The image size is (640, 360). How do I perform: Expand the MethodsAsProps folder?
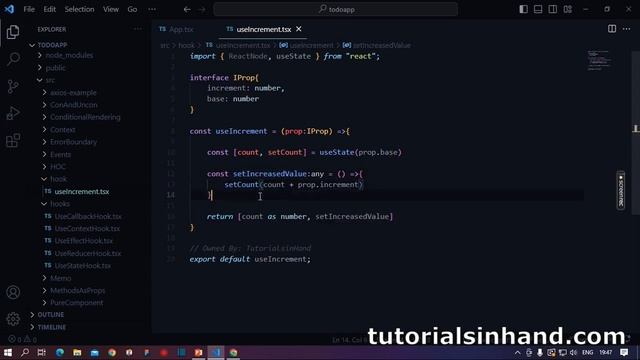[x=78, y=291]
